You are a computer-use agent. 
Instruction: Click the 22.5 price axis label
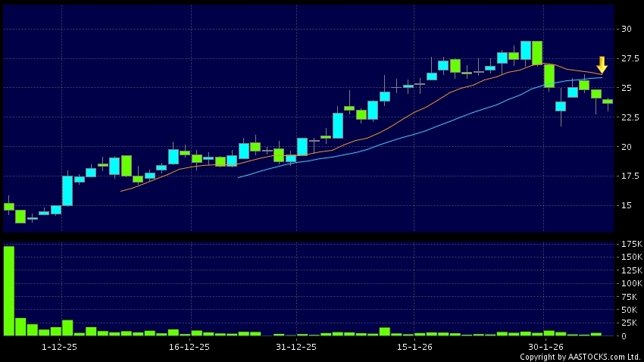[x=629, y=117]
